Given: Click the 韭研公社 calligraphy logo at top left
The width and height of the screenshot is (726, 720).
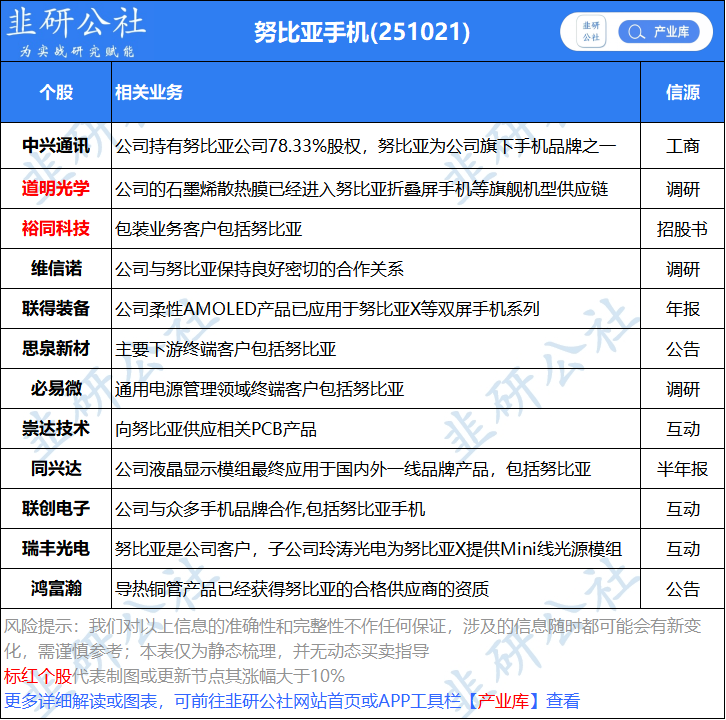Looking at the screenshot, I should click(x=76, y=30).
